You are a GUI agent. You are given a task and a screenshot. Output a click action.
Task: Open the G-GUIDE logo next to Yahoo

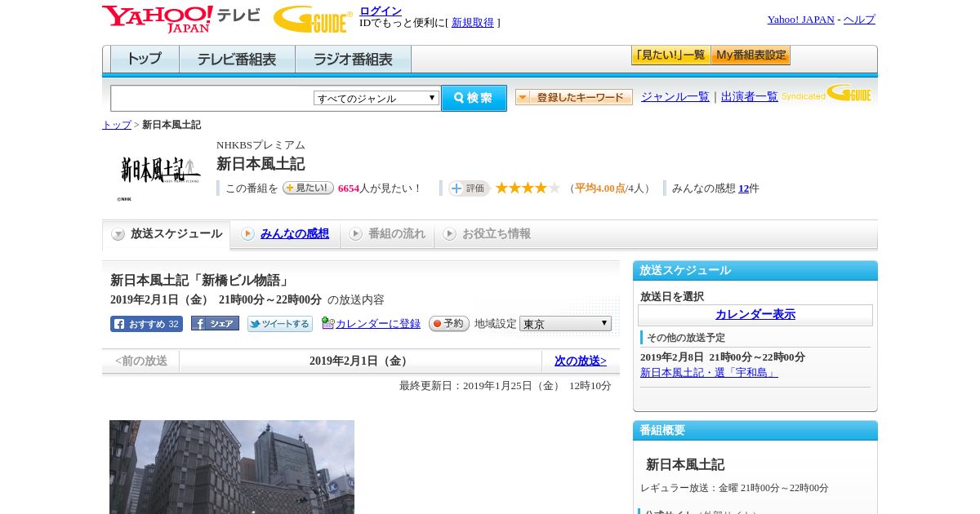[313, 19]
